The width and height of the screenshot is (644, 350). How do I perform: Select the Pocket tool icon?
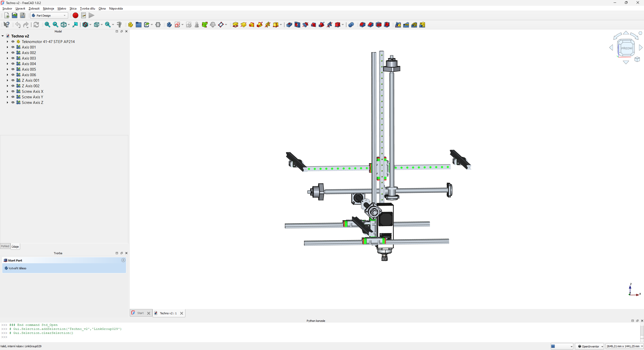[289, 25]
